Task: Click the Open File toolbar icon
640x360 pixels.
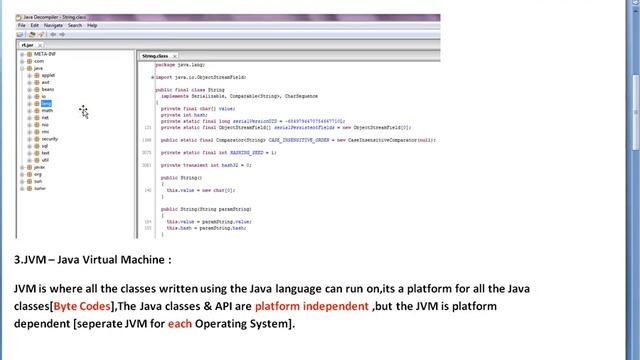Action: coord(20,35)
